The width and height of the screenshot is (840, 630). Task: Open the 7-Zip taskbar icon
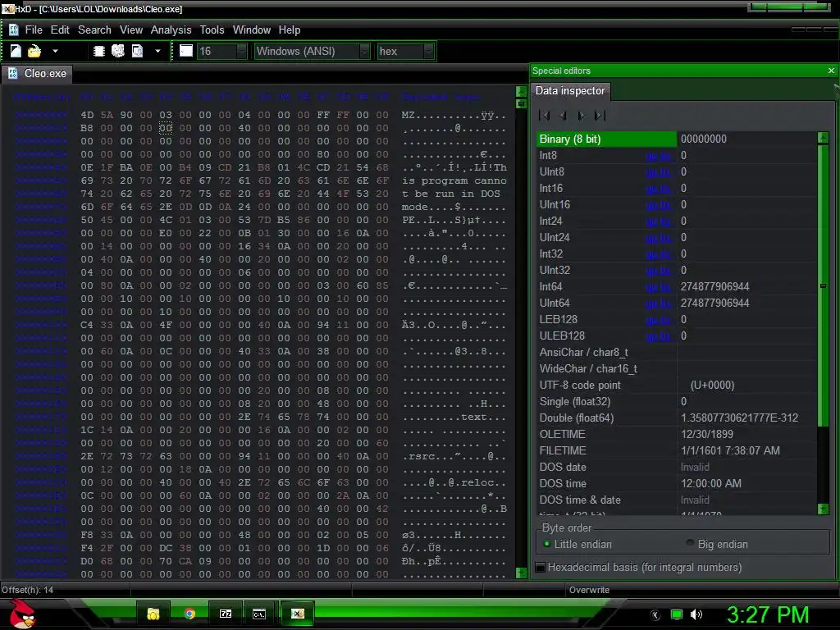point(226,614)
